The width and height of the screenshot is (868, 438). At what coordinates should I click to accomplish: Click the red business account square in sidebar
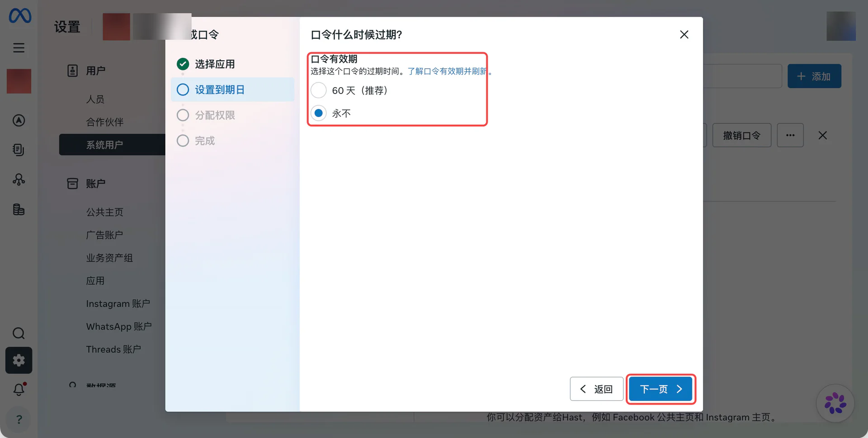click(19, 81)
